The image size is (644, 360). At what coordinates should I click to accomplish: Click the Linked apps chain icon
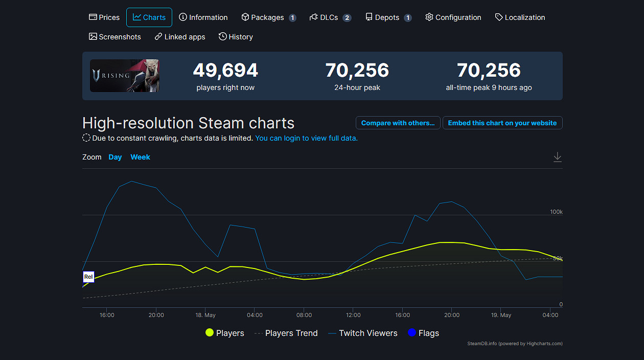pyautogui.click(x=158, y=36)
